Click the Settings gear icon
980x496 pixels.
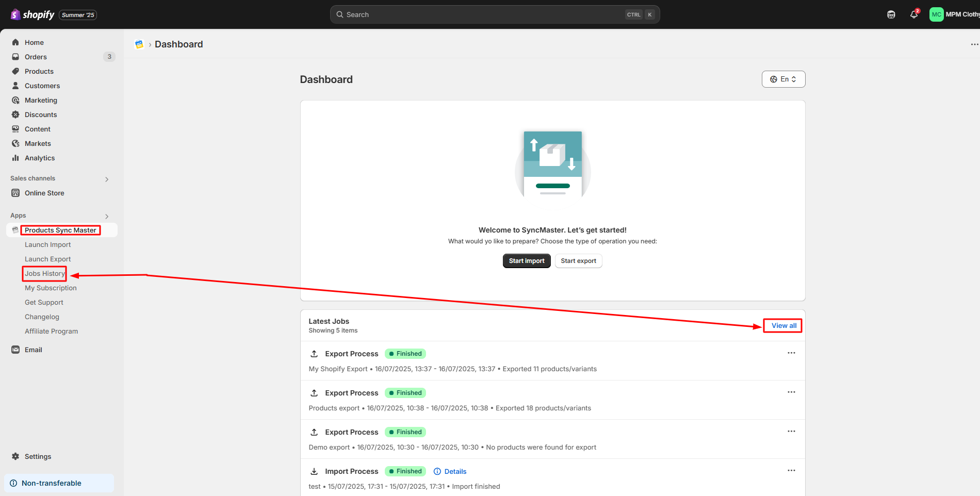click(x=15, y=456)
